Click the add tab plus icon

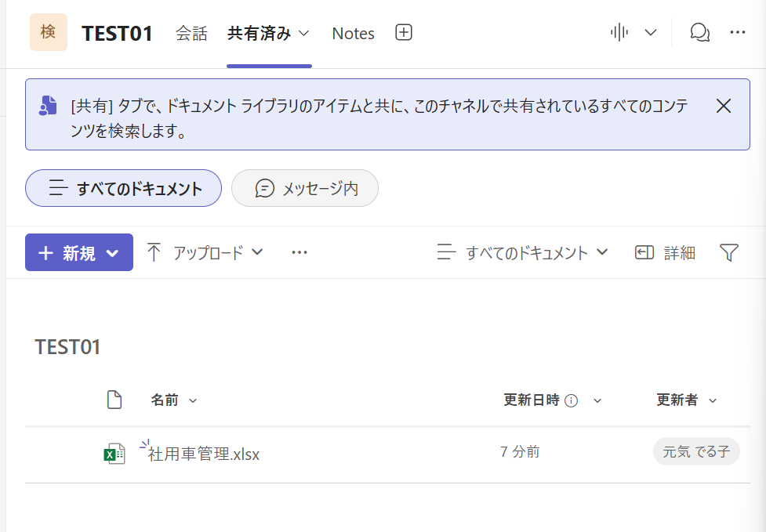pos(403,33)
